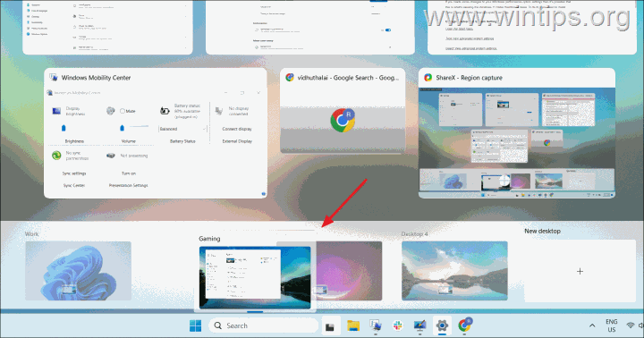Image resolution: width=644 pixels, height=338 pixels.
Task: Click the large Chrome logo in Google Search preview
Action: tap(343, 120)
